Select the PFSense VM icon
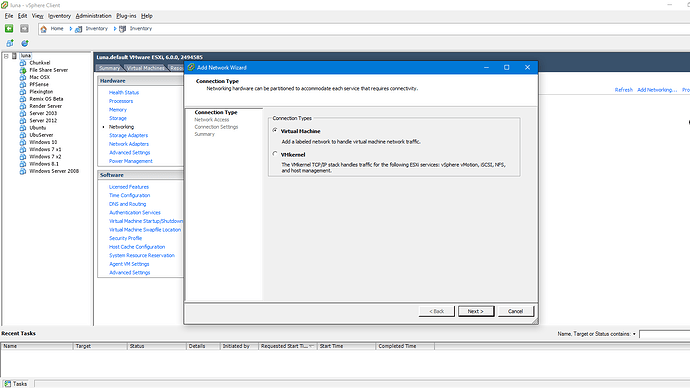Image resolution: width=690 pixels, height=388 pixels. pos(23,84)
